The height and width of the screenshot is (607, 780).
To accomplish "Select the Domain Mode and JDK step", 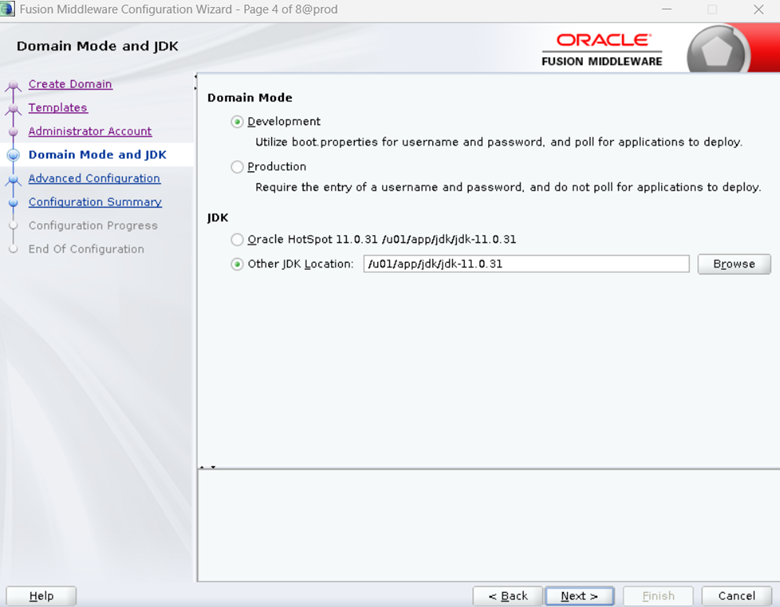I will 98,155.
